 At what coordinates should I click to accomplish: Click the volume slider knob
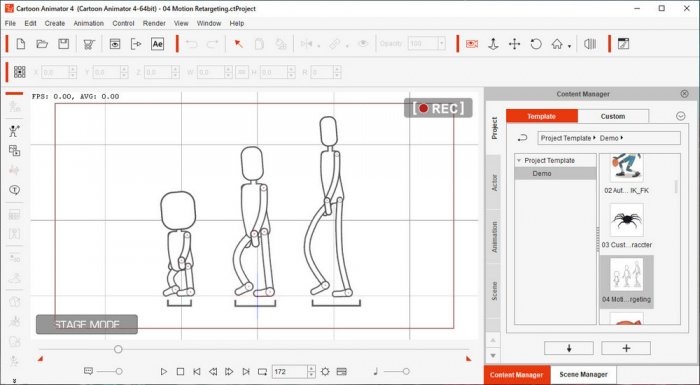(406, 371)
